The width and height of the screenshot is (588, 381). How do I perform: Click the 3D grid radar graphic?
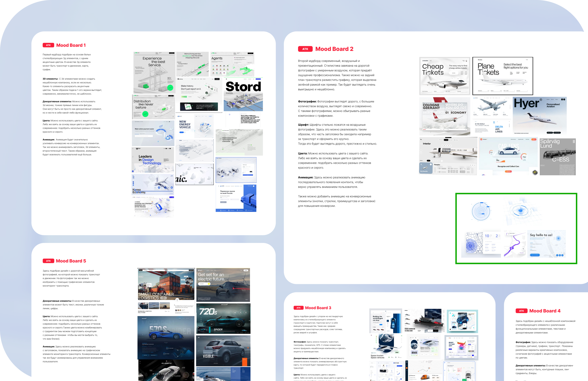520,211
